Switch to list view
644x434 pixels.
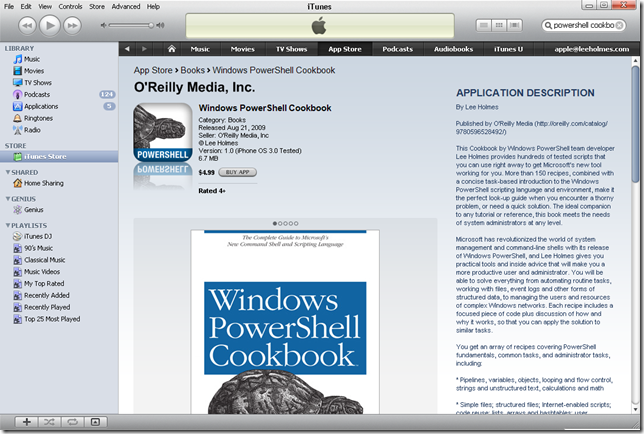coord(484,25)
